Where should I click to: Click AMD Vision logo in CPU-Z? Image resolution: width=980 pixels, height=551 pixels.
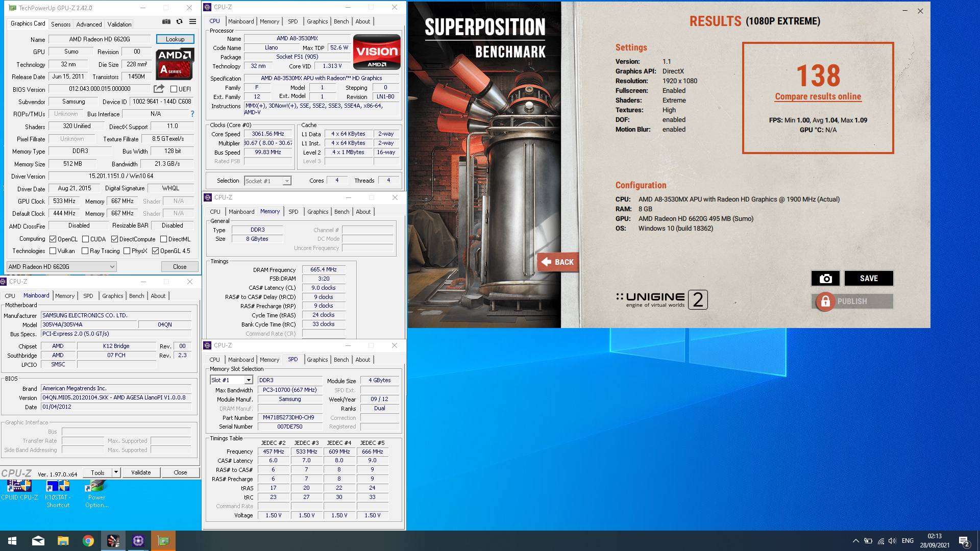(x=377, y=52)
